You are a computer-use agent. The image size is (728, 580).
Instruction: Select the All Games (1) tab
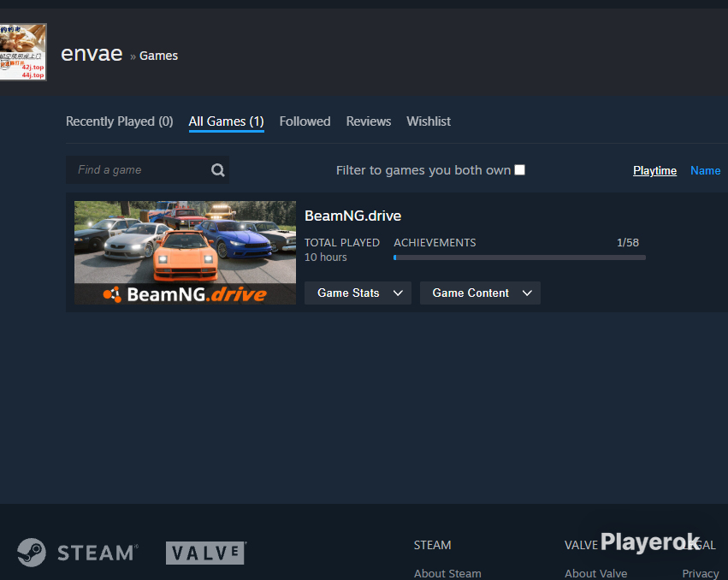coord(226,121)
